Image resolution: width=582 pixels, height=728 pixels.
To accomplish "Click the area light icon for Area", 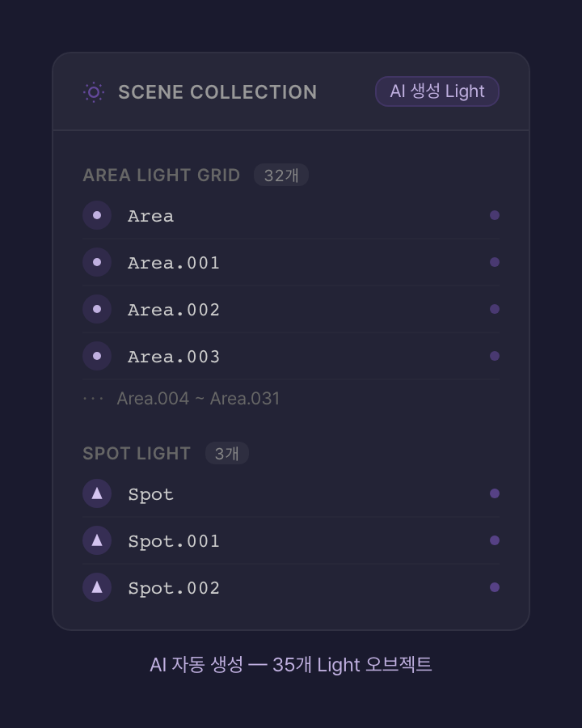I will coord(97,215).
